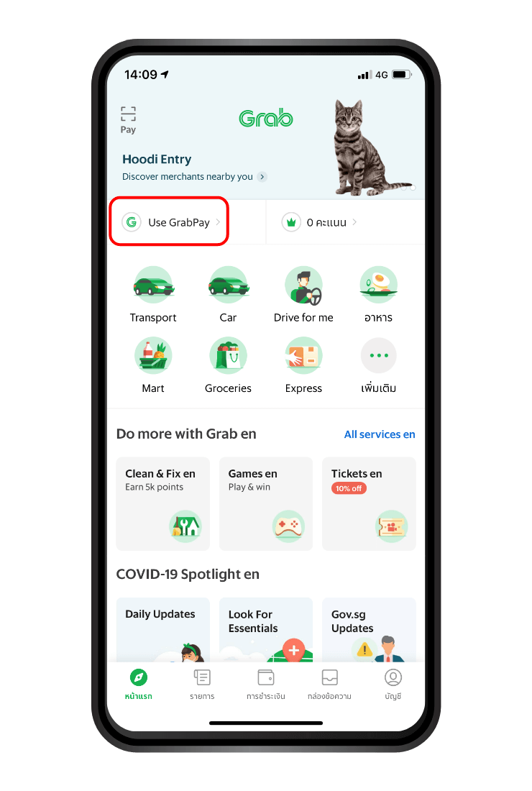Image resolution: width=532 pixels, height=791 pixels.
Task: Switch to the การชำระเงิน payment tab
Action: click(x=266, y=685)
